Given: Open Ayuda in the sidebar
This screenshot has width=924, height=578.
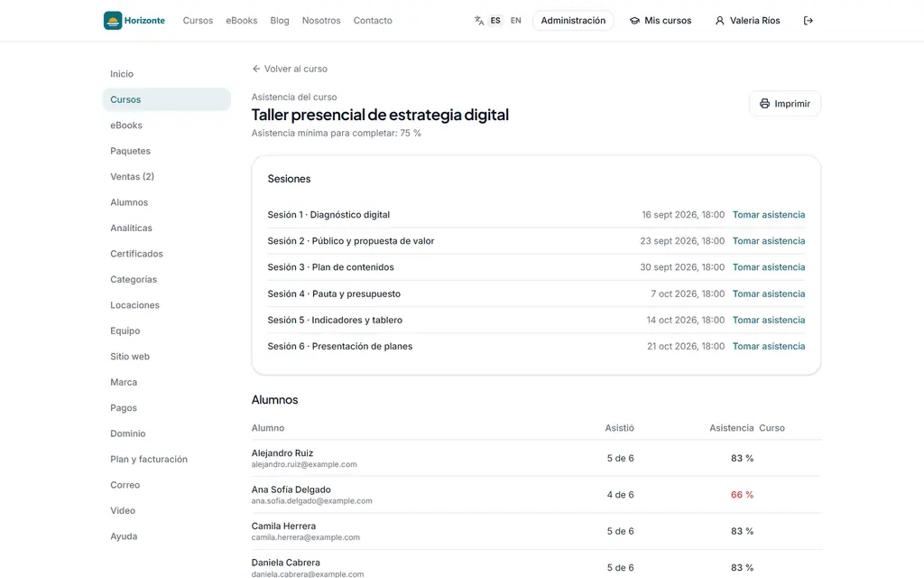Looking at the screenshot, I should (x=166, y=536).
